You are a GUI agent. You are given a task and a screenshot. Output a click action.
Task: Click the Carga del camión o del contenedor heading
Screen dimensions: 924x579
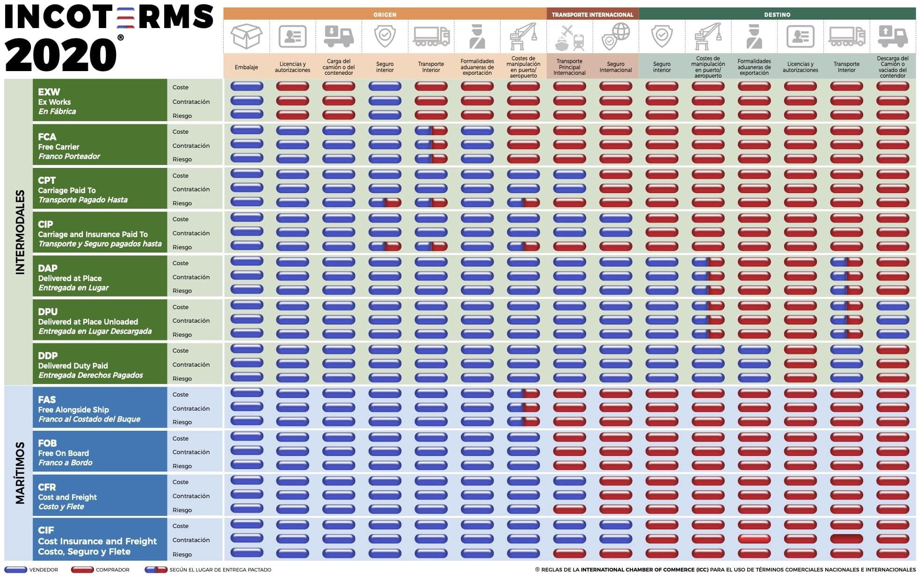point(339,67)
